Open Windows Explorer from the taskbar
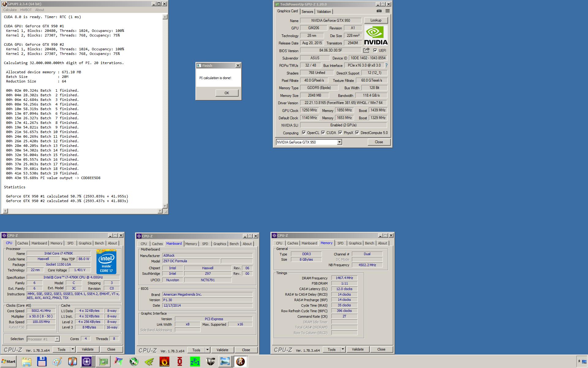 pyautogui.click(x=27, y=362)
